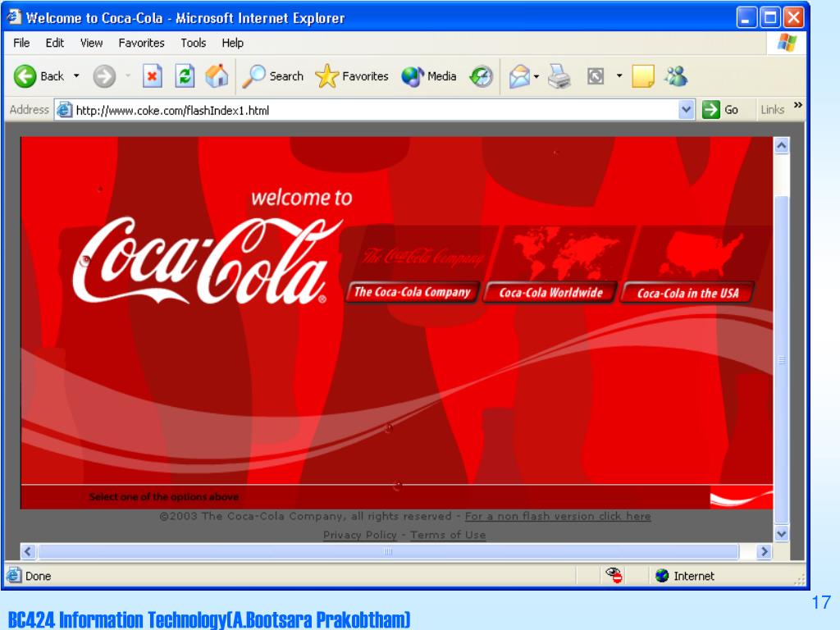Click the vertical scrollbar up arrow
Image resolution: width=840 pixels, height=630 pixels.
pos(782,146)
